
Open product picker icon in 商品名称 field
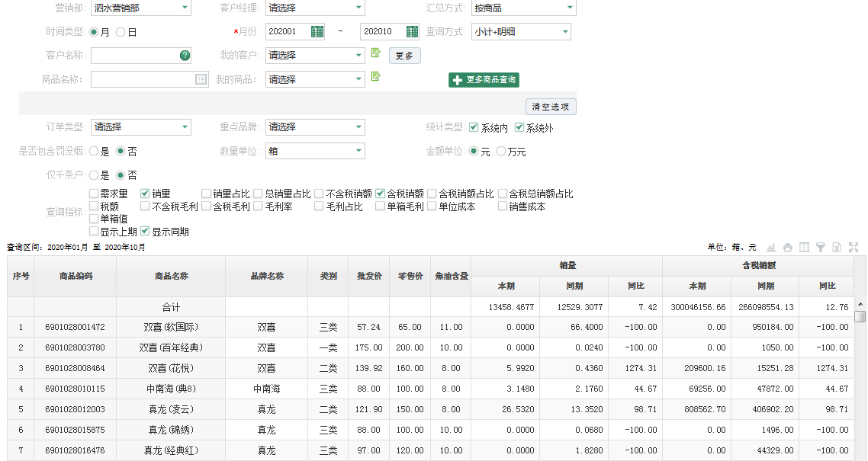201,79
